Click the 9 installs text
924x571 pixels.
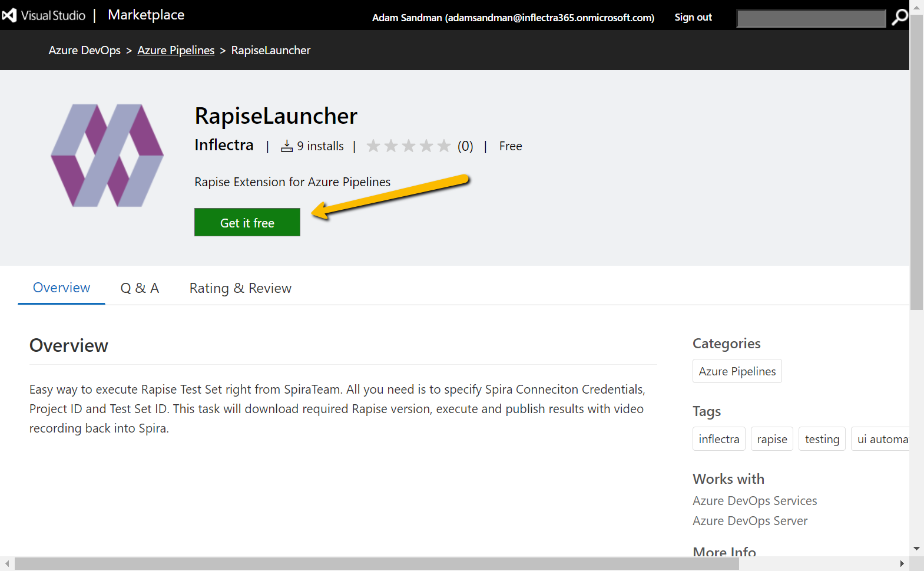320,146
